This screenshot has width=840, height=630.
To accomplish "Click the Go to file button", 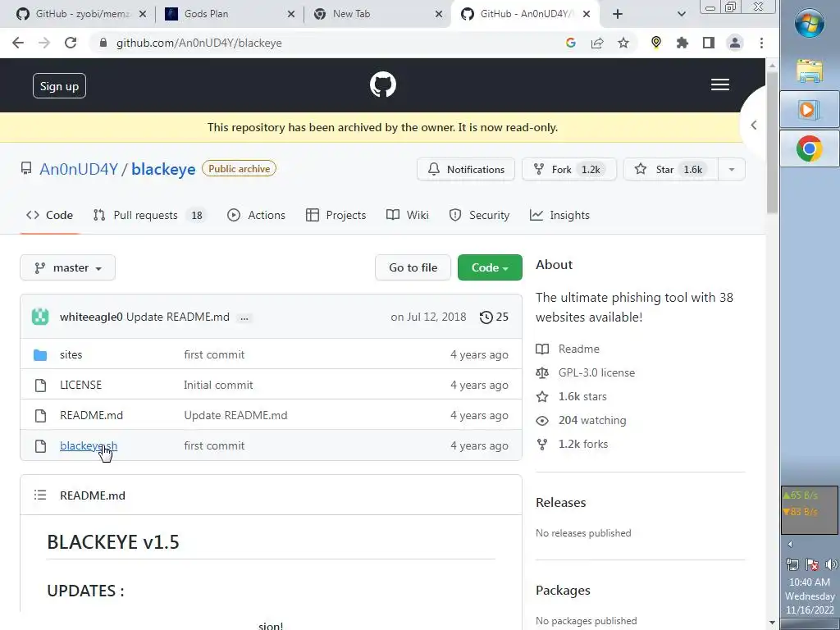I will pos(413,267).
